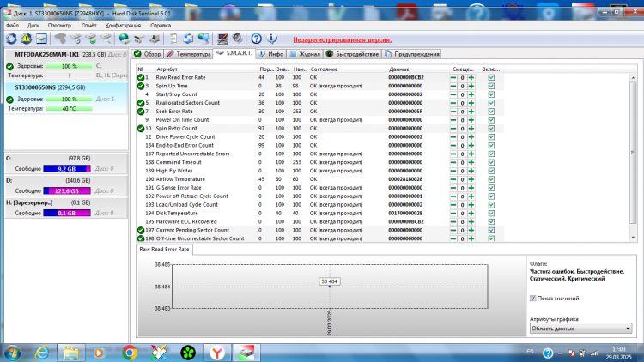Uncheck the Spin Up Time enable checkbox
Viewport: 644px width, 362px height.
click(491, 86)
